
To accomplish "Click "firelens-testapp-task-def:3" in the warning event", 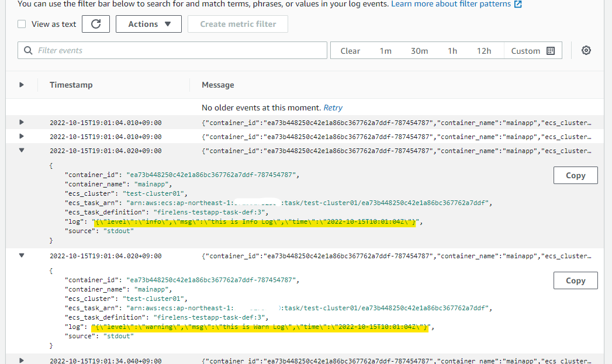I will (x=209, y=318).
